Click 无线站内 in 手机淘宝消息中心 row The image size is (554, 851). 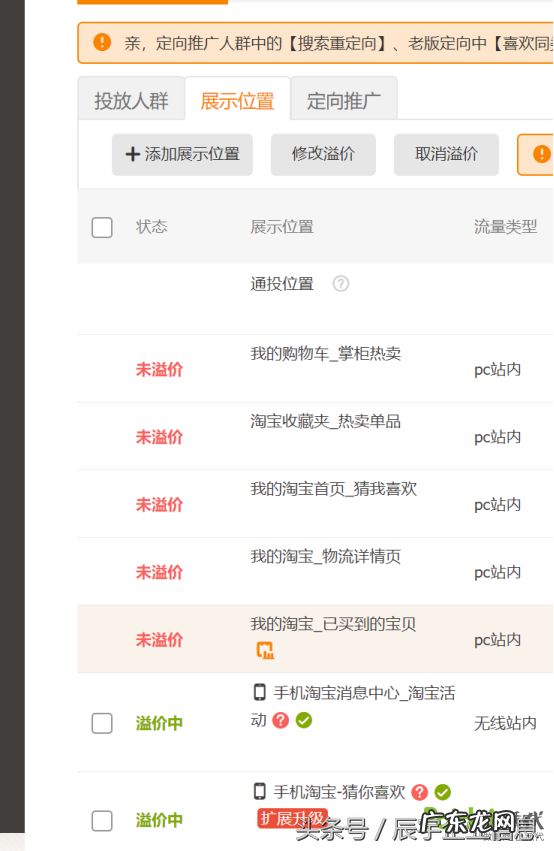[506, 723]
